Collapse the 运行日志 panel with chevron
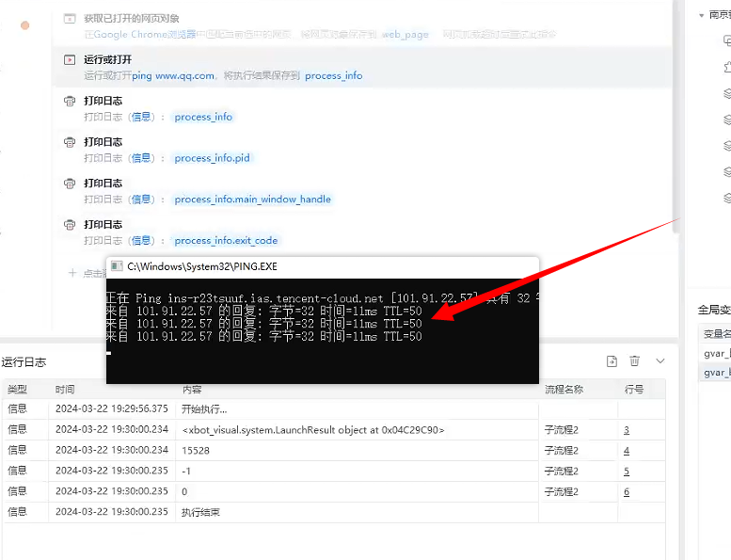This screenshot has height=560, width=731. tap(660, 361)
